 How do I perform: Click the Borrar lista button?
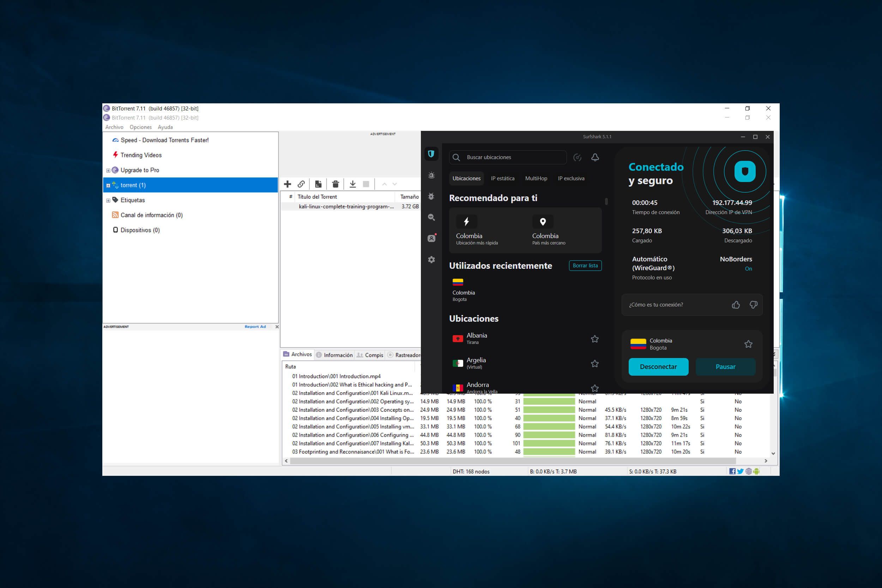click(x=585, y=266)
